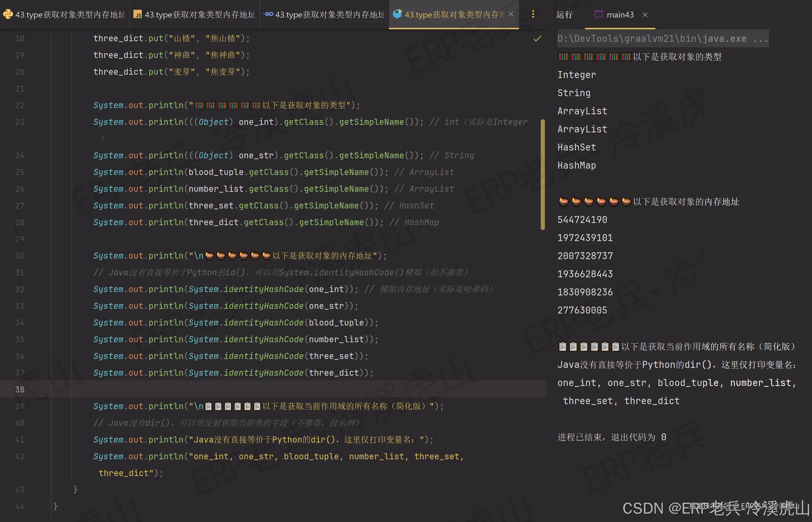Expand the folded java.exe command line

coord(760,39)
